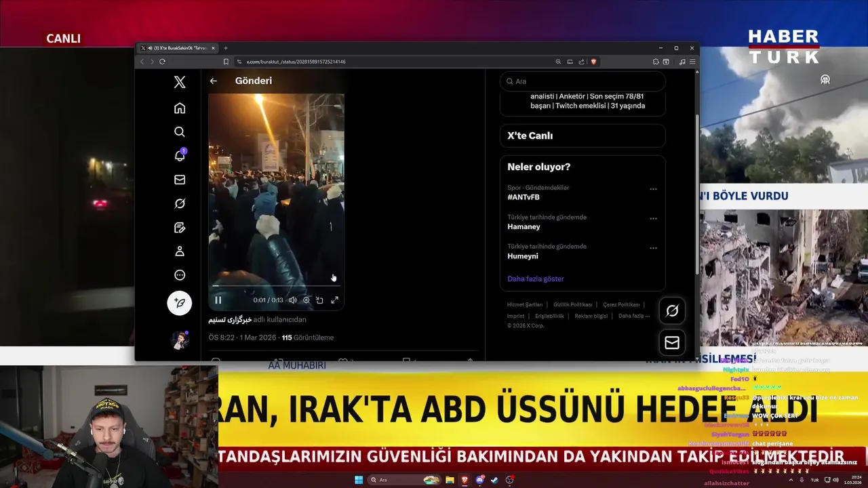Mute the video with speaker icon

tap(293, 300)
